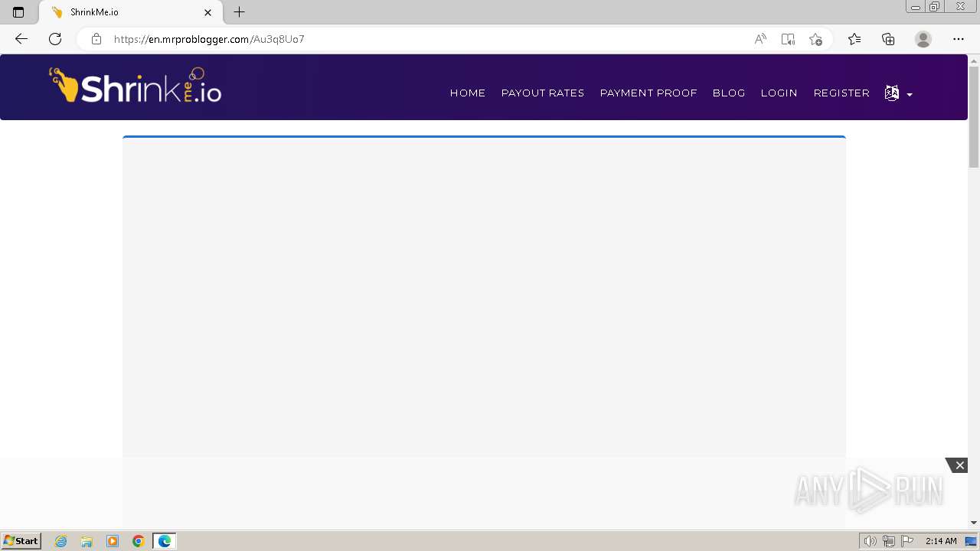Expand the language selector dropdown

[x=898, y=93]
